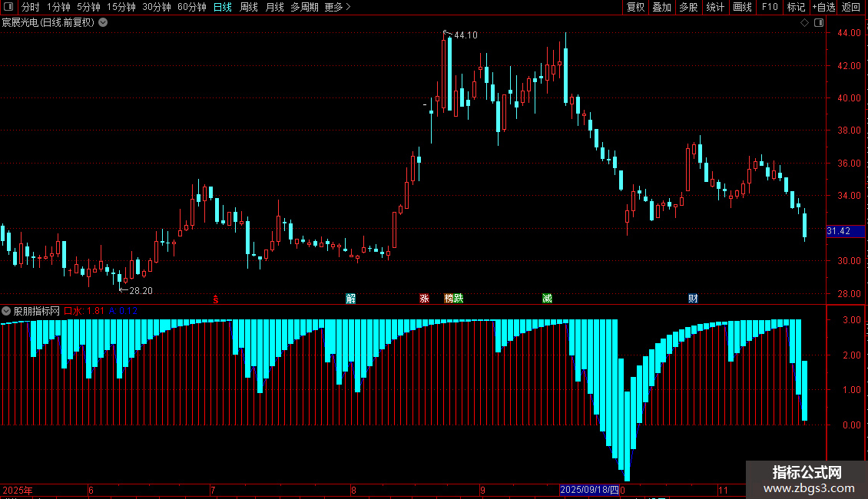This screenshot has width=868, height=499.
Task: Add stock with +自选 button
Action: point(823,7)
